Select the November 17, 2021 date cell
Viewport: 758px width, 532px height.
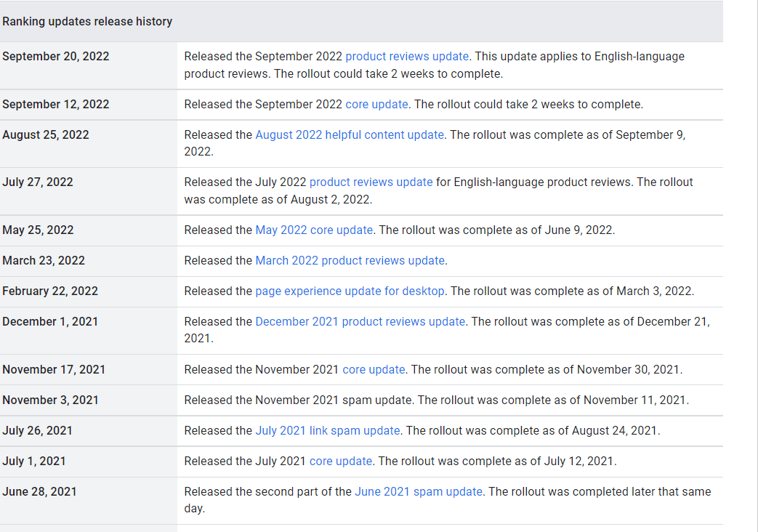pos(89,370)
